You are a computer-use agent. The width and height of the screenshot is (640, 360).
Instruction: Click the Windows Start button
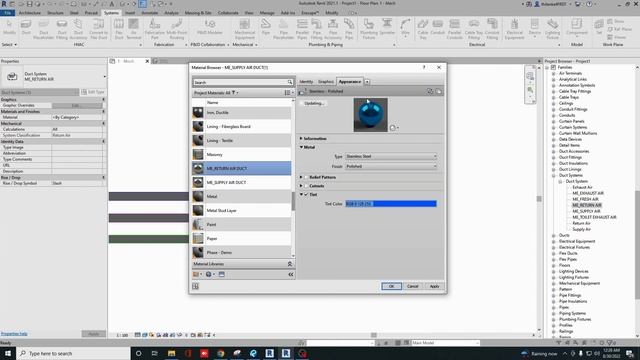pos(8,353)
